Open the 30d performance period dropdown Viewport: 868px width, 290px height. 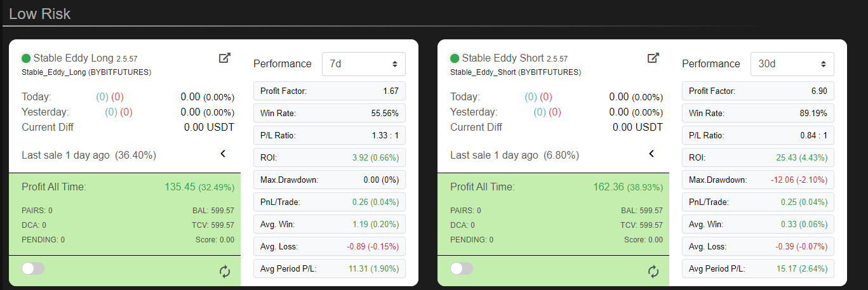pos(792,64)
